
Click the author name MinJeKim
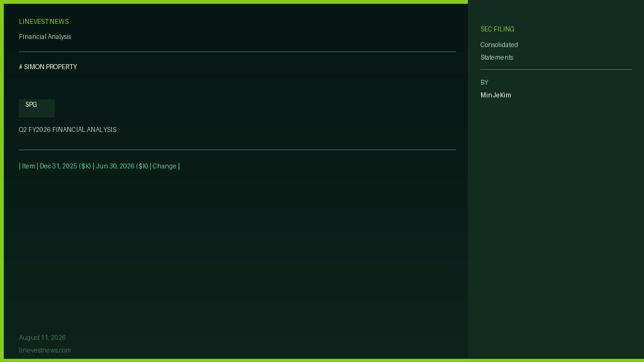click(x=496, y=96)
